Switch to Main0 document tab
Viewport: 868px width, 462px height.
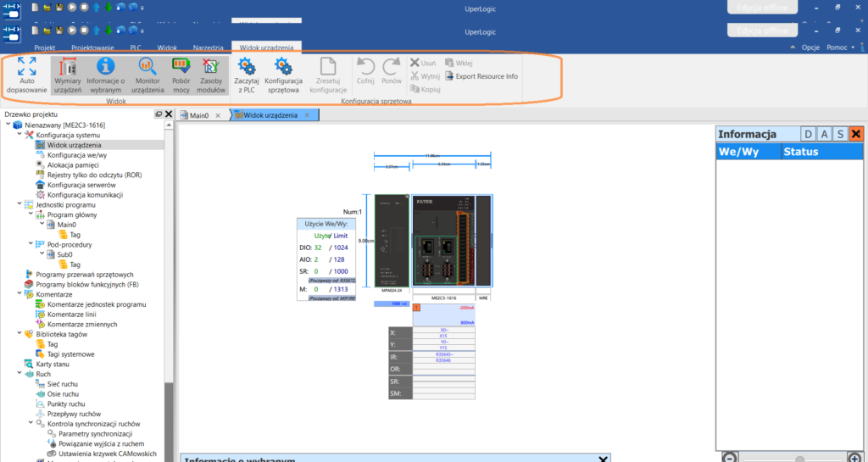(x=198, y=115)
